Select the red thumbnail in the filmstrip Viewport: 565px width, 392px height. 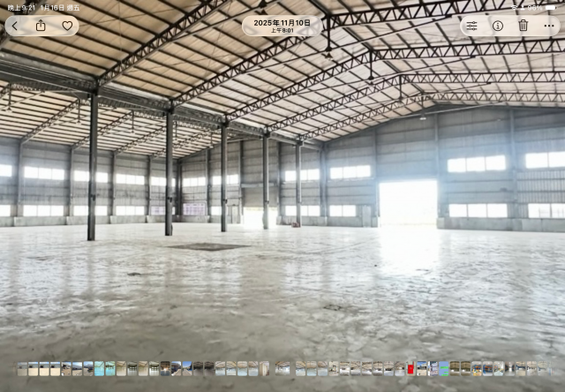pos(411,368)
